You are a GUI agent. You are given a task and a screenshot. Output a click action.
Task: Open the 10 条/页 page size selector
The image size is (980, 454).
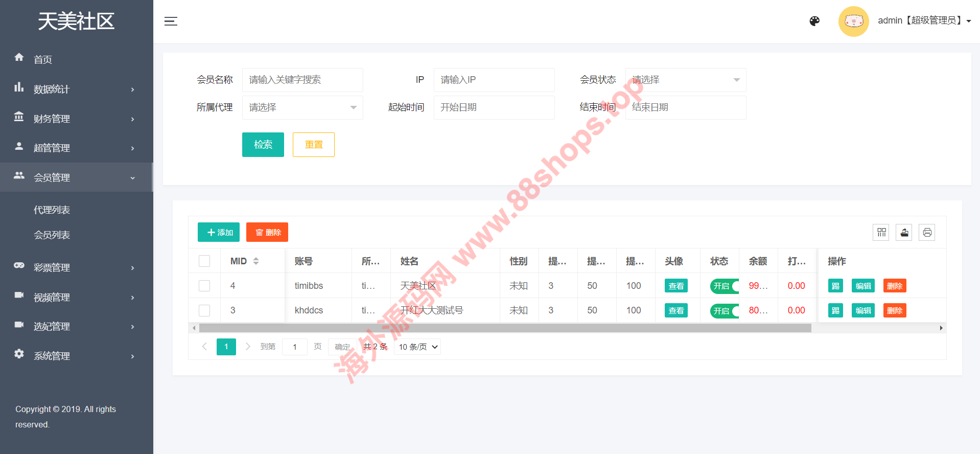pos(417,347)
